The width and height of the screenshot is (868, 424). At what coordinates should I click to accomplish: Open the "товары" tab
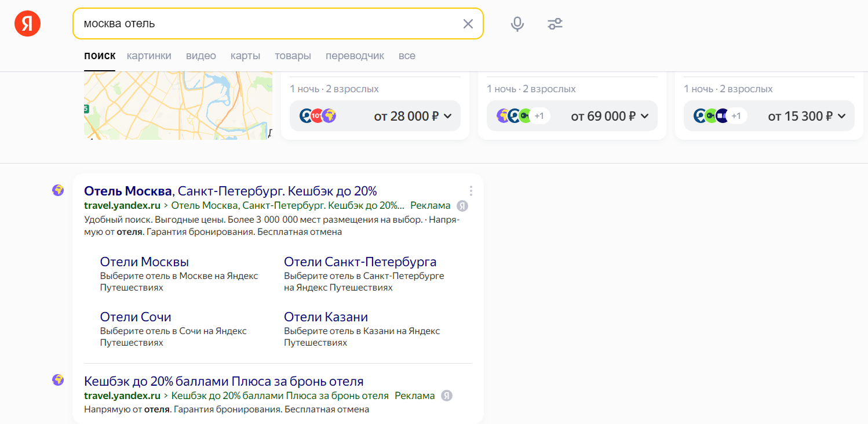click(x=293, y=56)
